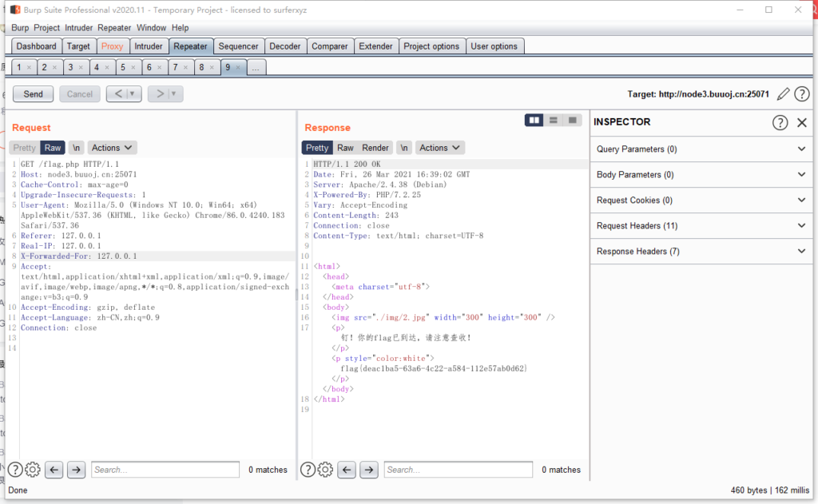Expand Request Headers (11) section

pyautogui.click(x=801, y=226)
